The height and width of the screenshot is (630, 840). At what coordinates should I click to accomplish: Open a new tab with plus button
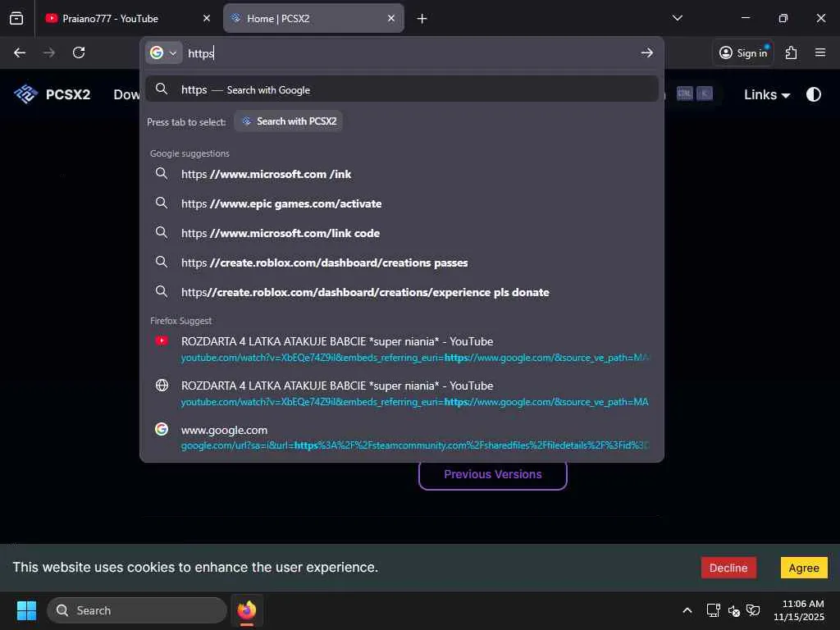(x=422, y=19)
